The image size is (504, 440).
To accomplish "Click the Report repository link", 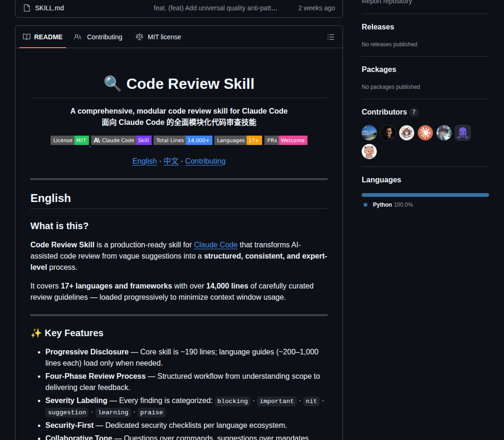I will tap(387, 2).
